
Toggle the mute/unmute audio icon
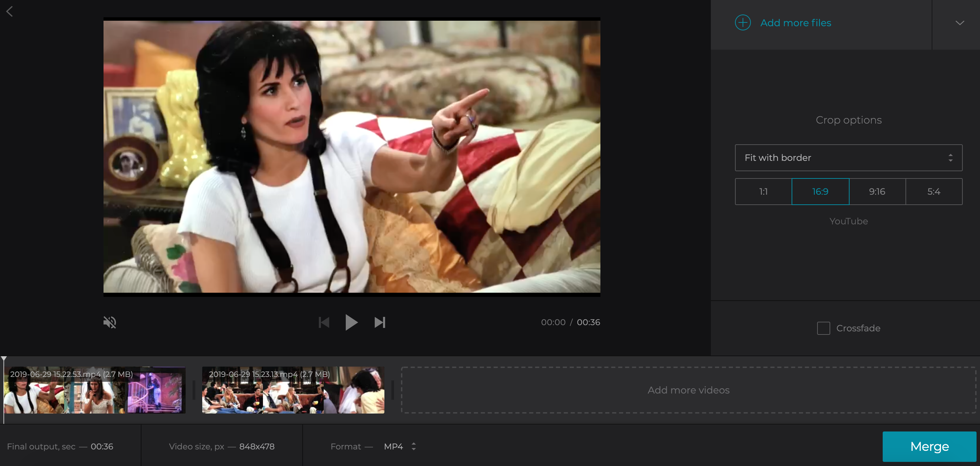[110, 321]
